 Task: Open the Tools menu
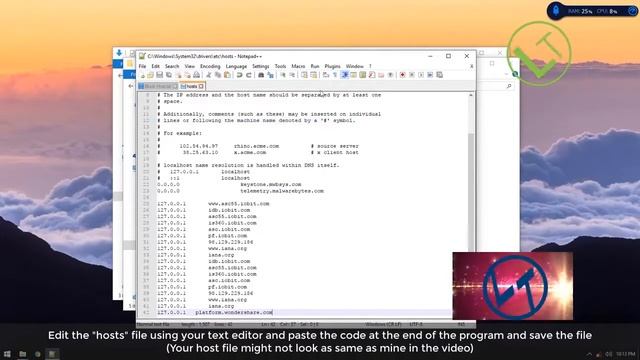[280, 66]
